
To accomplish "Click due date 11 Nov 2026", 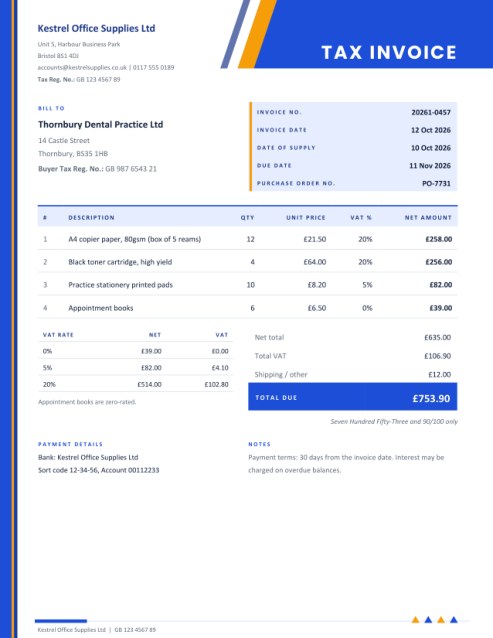I will click(430, 166).
